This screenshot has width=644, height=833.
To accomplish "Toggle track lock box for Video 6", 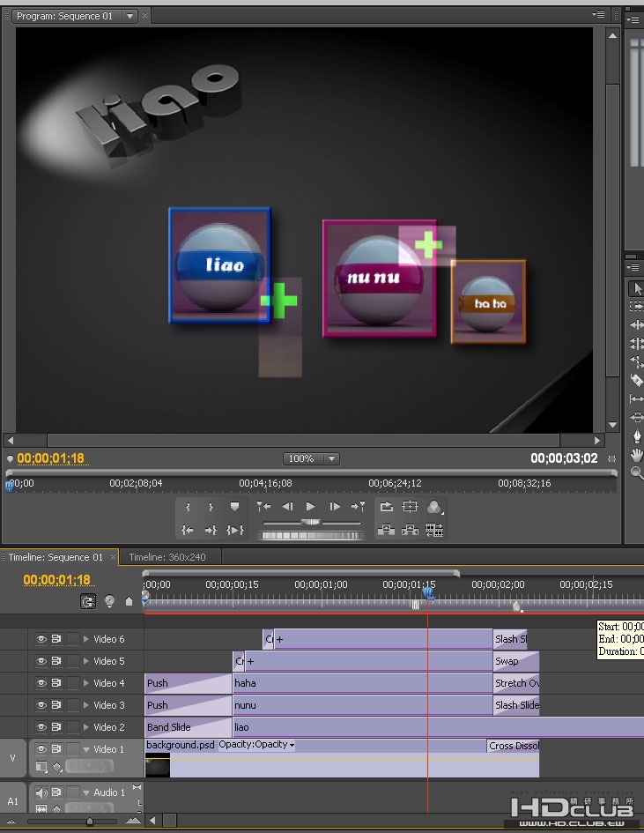I will [73, 639].
